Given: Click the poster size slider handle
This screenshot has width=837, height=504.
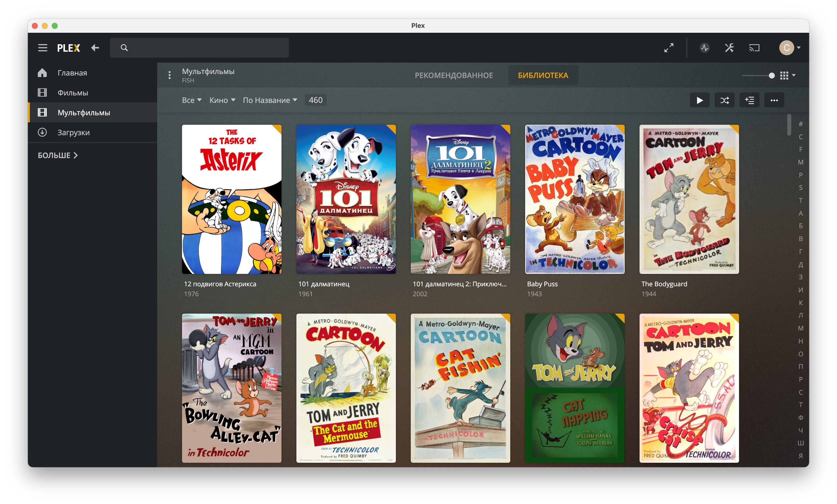Looking at the screenshot, I should click(771, 75).
